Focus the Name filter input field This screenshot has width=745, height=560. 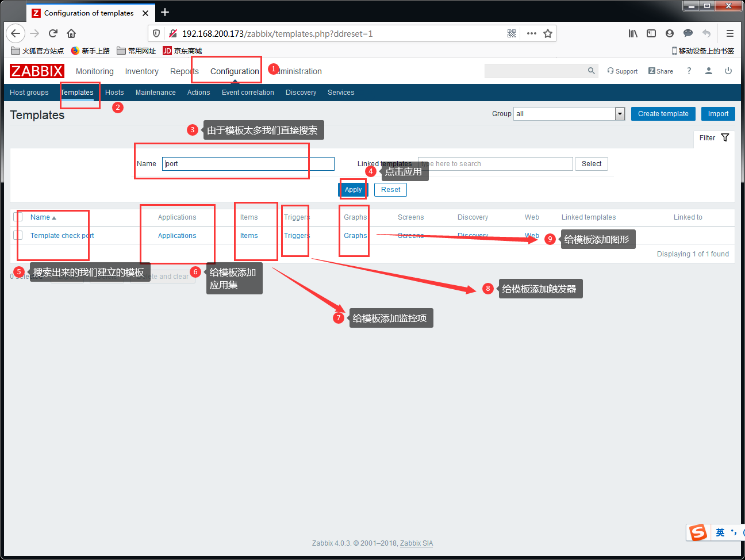point(248,164)
